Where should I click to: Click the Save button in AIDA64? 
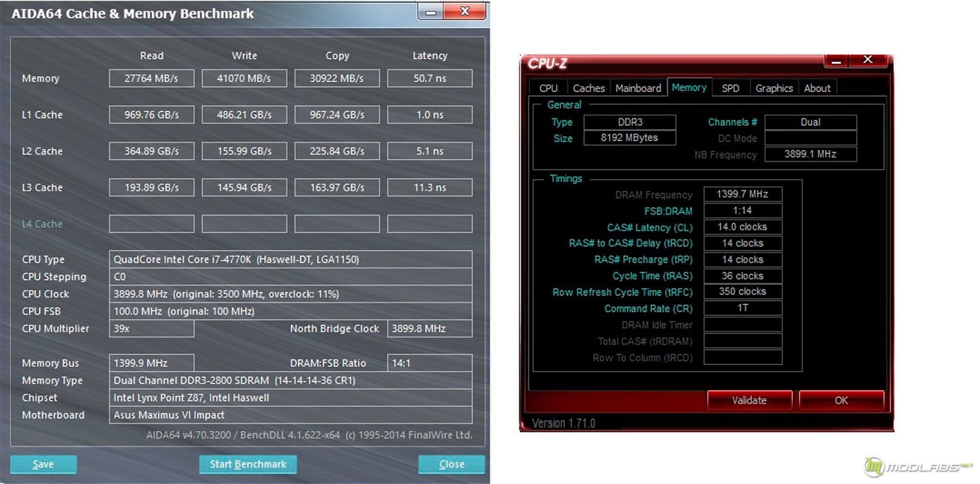pos(43,464)
